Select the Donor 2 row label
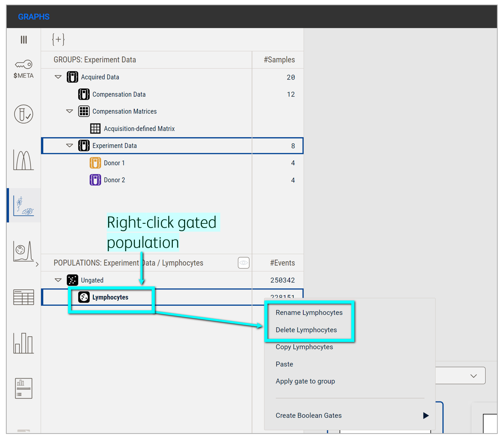This screenshot has height=443, width=504. (114, 180)
